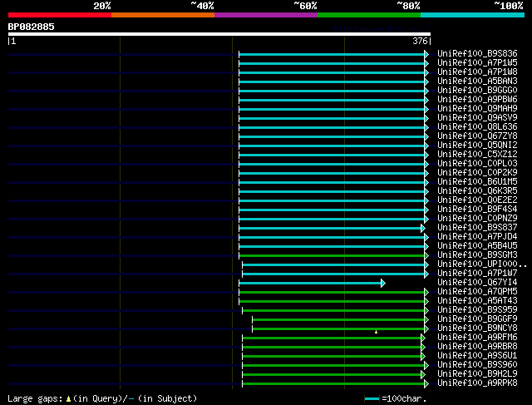This screenshot has height=405, width=532.
Task: Click the cyan alignment bar for UniRef100_B9S836
Action: coord(332,54)
